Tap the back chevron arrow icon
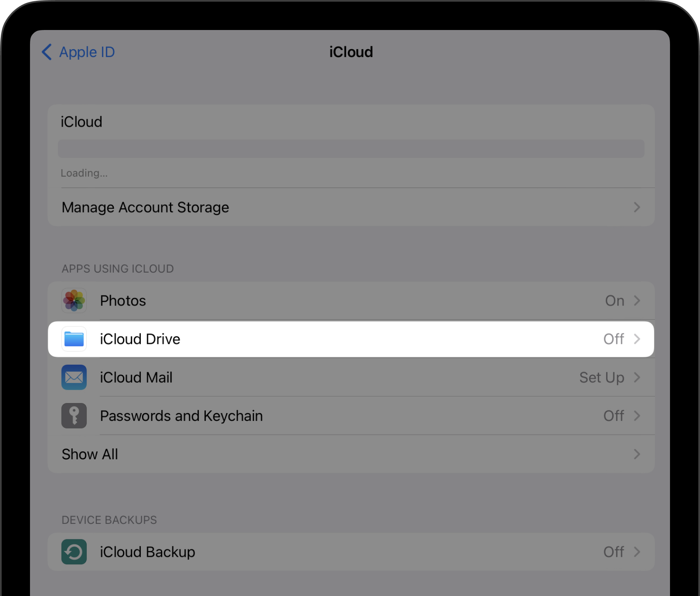The height and width of the screenshot is (596, 700). click(x=47, y=52)
